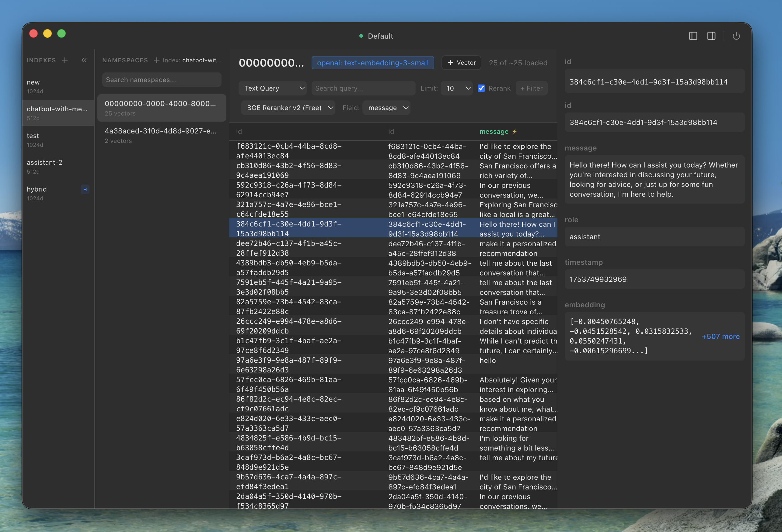Create a new index with the plus icon
This screenshot has width=782, height=532.
point(65,60)
